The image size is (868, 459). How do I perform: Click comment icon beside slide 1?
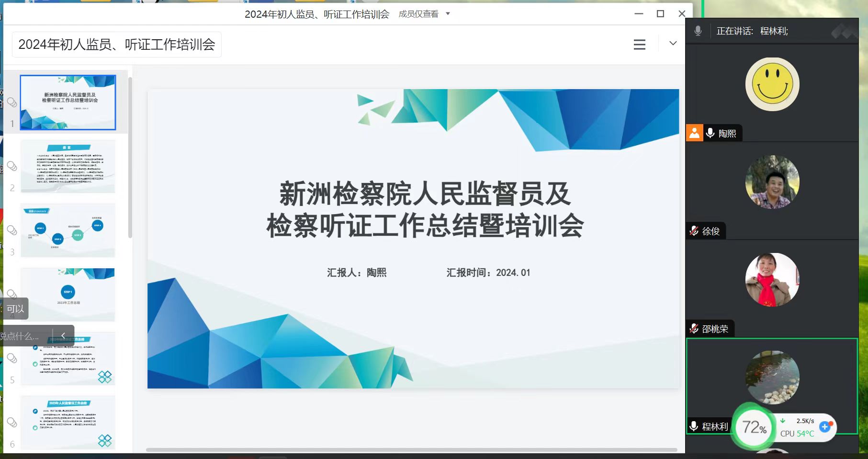12,102
